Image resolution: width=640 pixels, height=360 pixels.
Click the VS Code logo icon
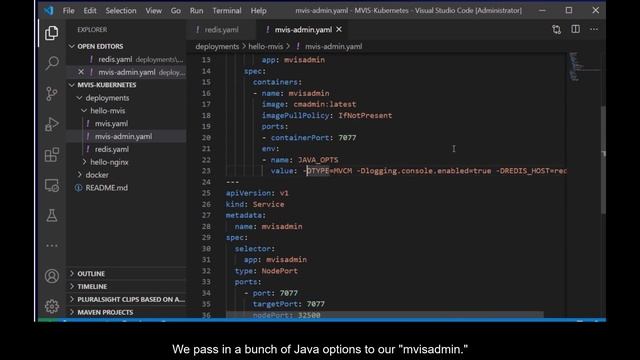[49, 11]
